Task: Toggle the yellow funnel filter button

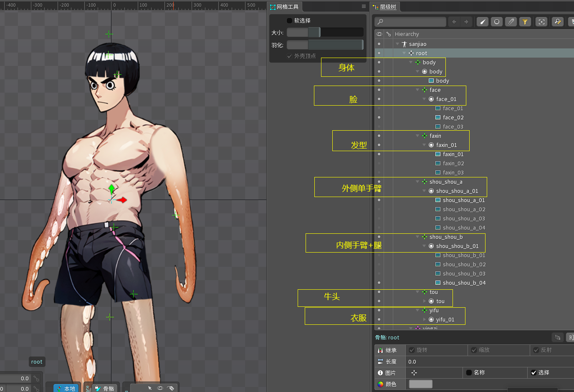Action: (x=525, y=22)
